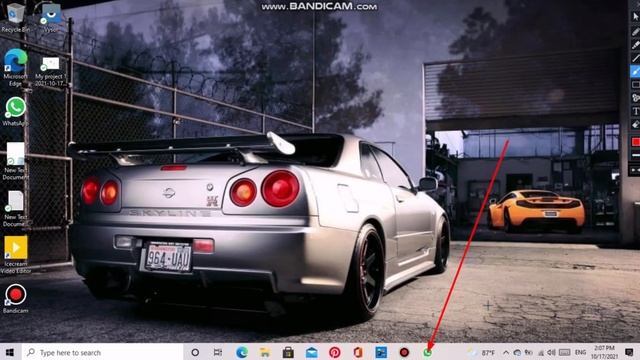640x360 pixels.
Task: Select the rectangle shape tool
Action: 635,84
